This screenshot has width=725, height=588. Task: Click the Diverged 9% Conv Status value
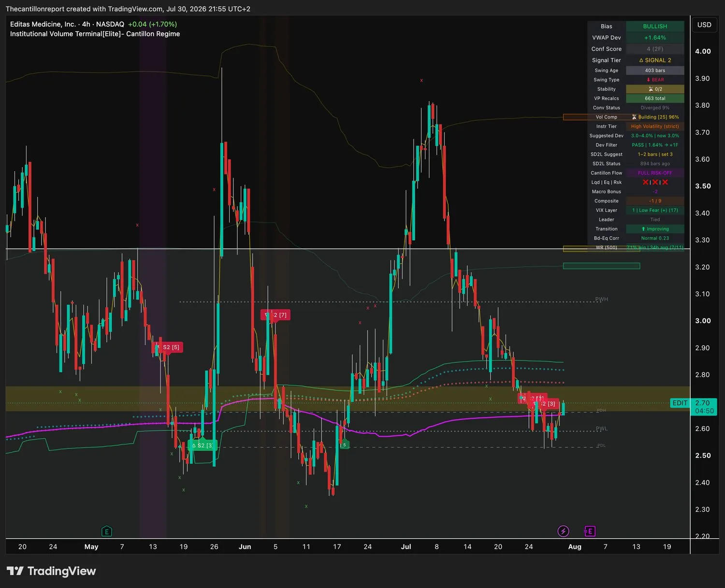[655, 108]
